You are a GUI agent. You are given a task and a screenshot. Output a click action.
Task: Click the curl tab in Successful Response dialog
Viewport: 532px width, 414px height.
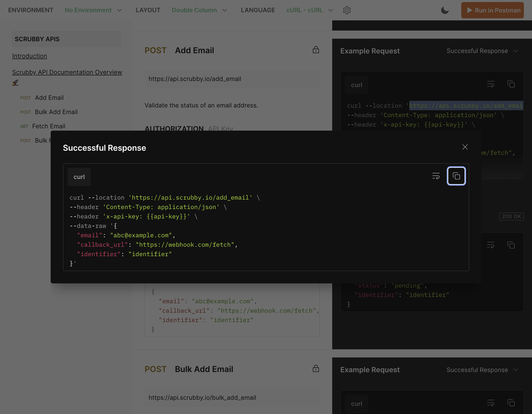pos(79,177)
